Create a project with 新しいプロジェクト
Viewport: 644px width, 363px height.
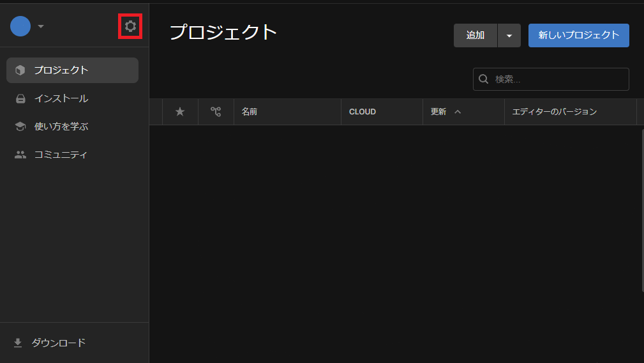click(x=579, y=35)
